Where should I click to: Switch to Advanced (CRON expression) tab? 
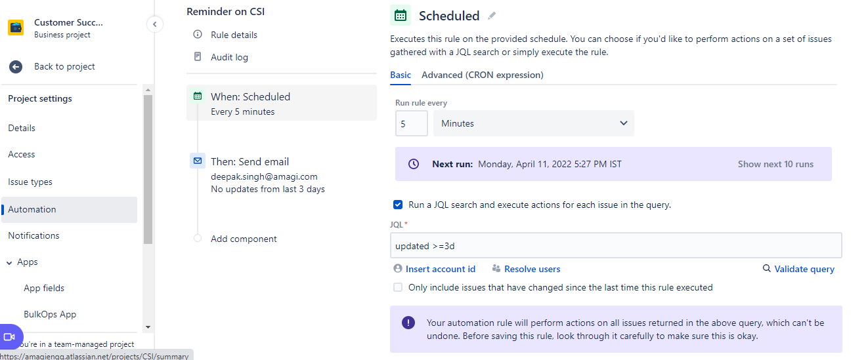click(x=483, y=75)
